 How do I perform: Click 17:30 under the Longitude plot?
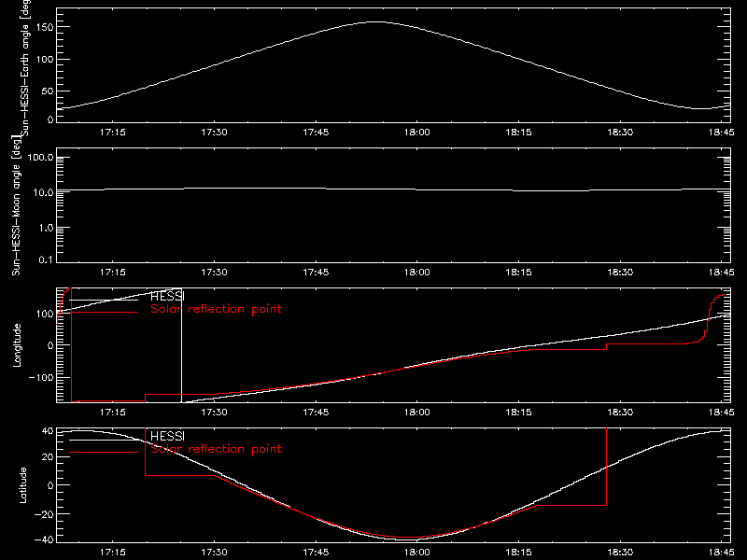[215, 413]
